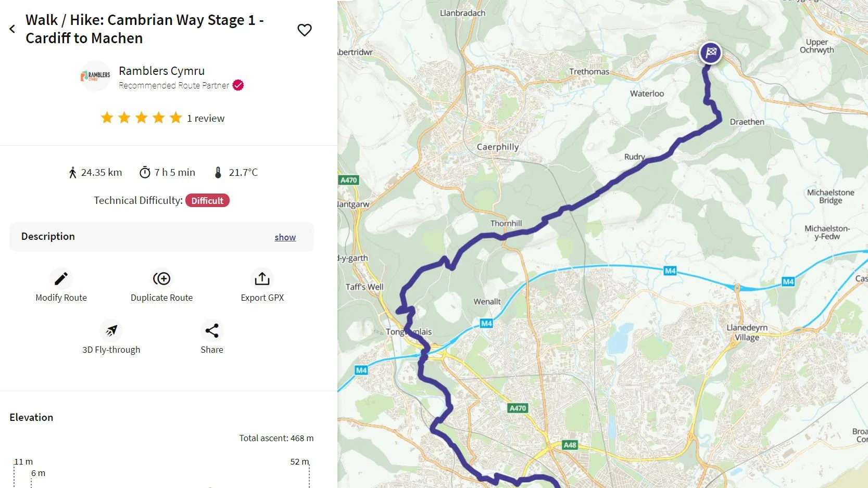
Task: Click the walking distance icon
Action: (72, 173)
